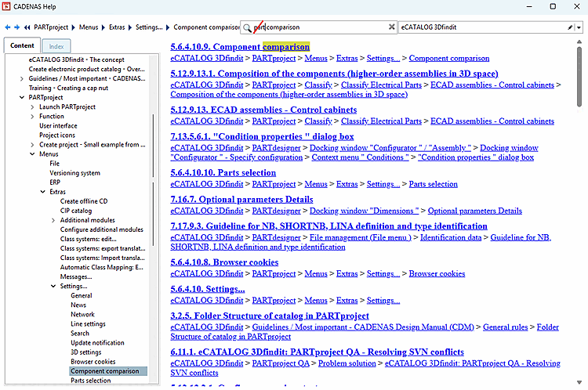Open result 5.12.9.13.1. Composition of the components
Viewport: 588px width, 390px height.
pyautogui.click(x=334, y=74)
